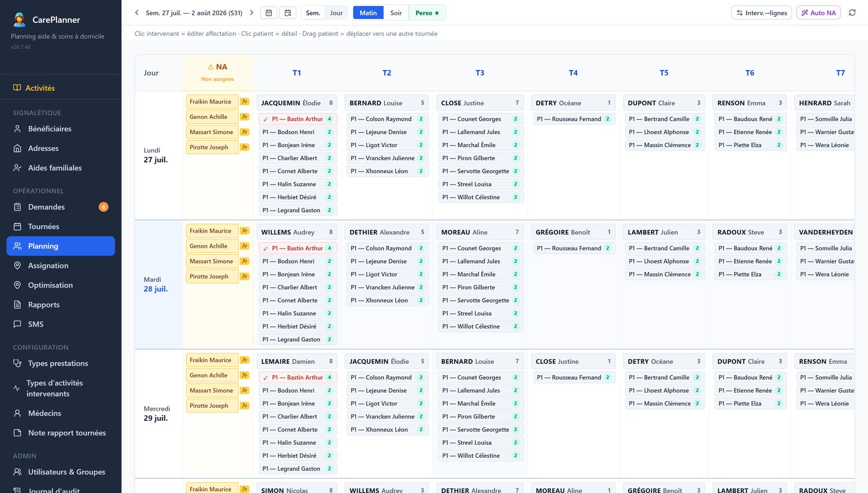Select the Matin shift

point(368,13)
